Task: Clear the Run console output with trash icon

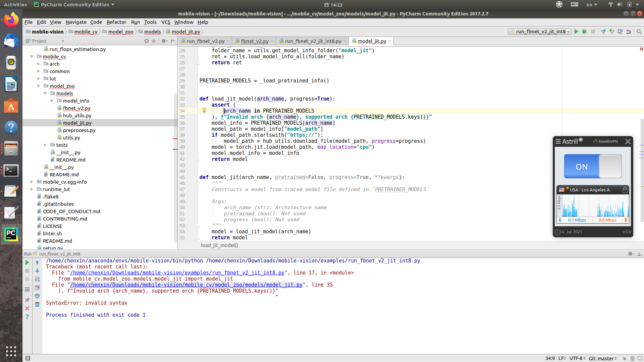Action: pyautogui.click(x=37, y=304)
